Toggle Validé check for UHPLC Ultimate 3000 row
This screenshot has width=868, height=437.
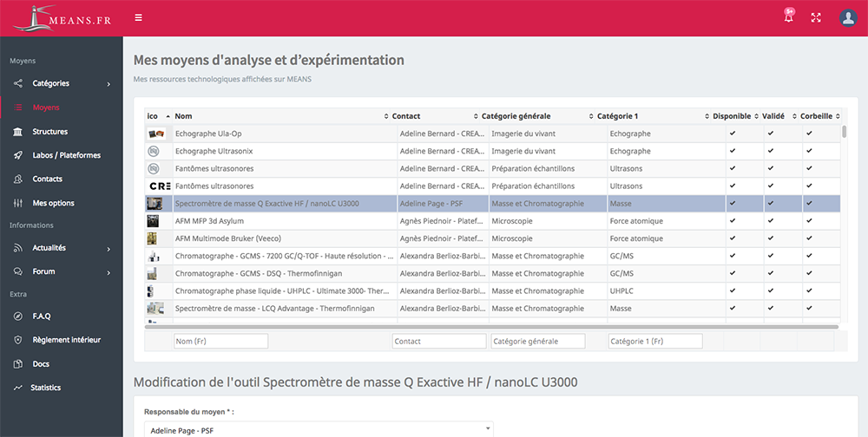771,291
